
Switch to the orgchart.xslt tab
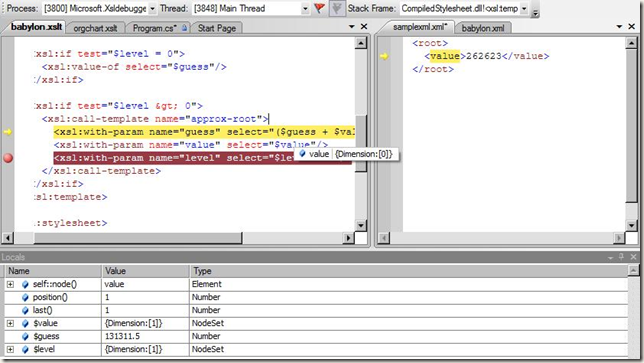pyautogui.click(x=95, y=28)
